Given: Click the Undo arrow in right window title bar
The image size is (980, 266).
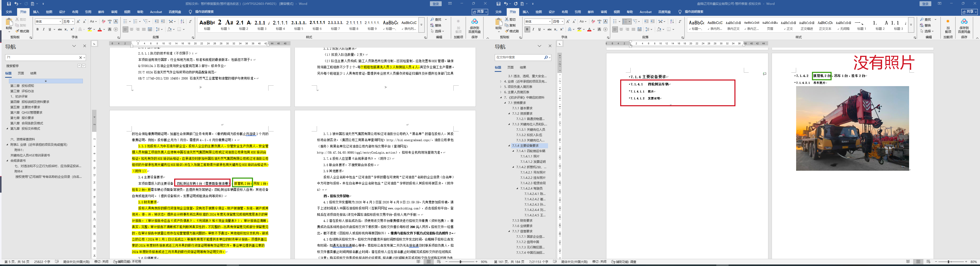Looking at the screenshot, I should (506, 4).
